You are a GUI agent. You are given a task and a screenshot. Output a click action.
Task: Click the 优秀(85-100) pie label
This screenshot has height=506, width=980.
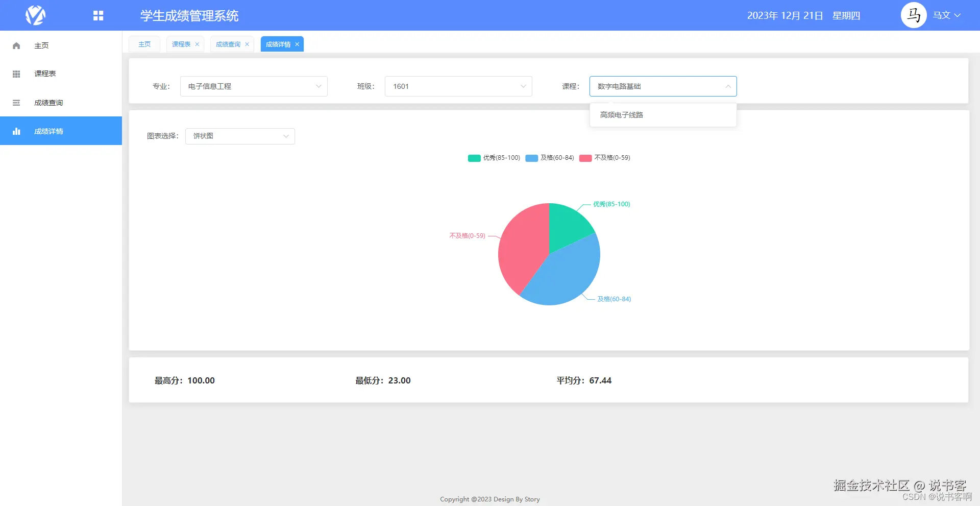click(x=611, y=204)
